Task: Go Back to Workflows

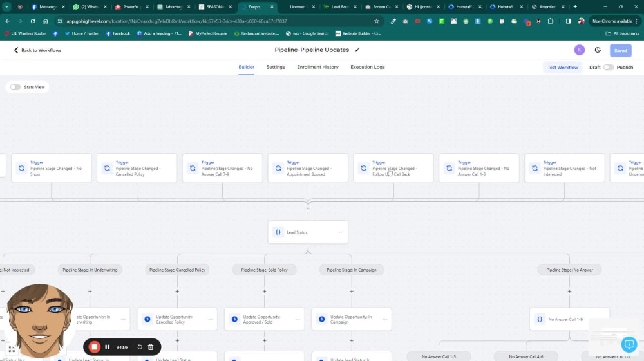Action: point(37,50)
